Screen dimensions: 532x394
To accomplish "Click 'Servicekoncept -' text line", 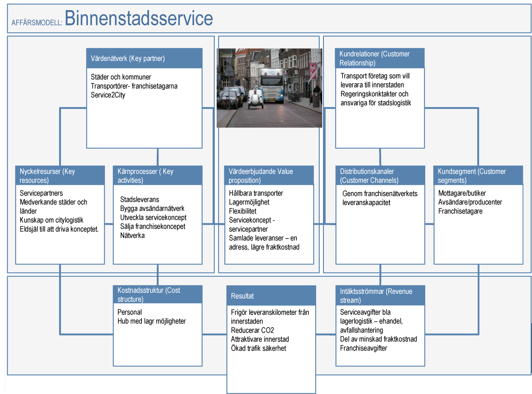I will [x=252, y=220].
